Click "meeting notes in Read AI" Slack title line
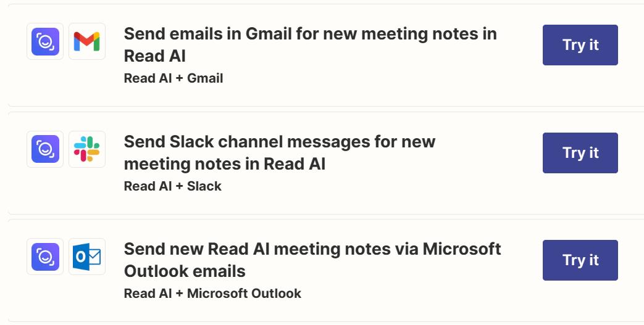 [224, 164]
